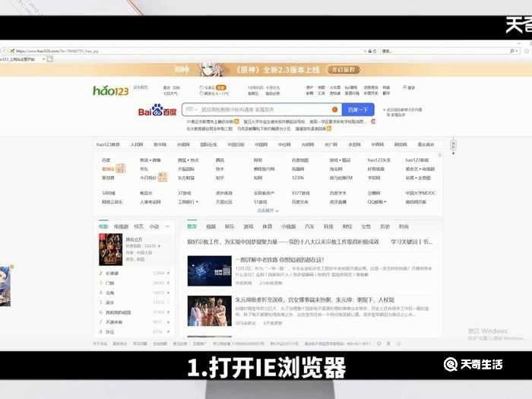This screenshot has width=532, height=399.
Task: Switch to the 电影 tab
Action: [x=103, y=226]
